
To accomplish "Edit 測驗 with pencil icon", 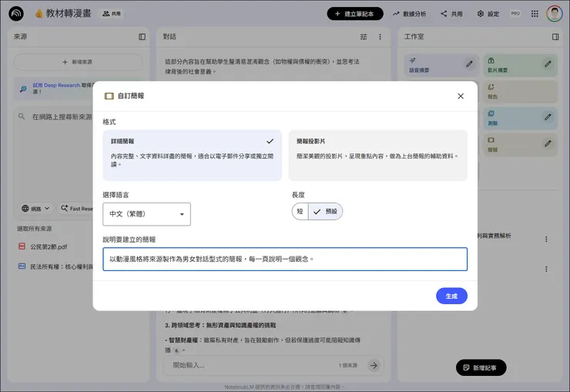I will pos(548,117).
